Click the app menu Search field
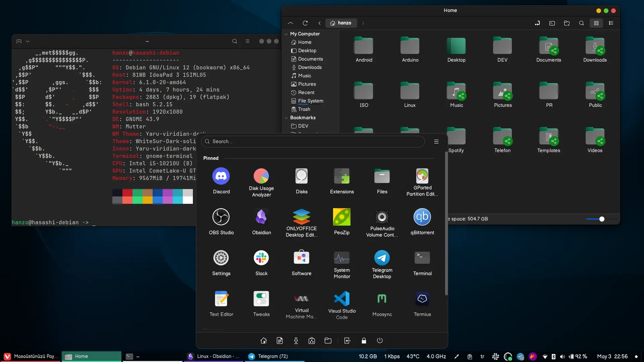 point(313,141)
